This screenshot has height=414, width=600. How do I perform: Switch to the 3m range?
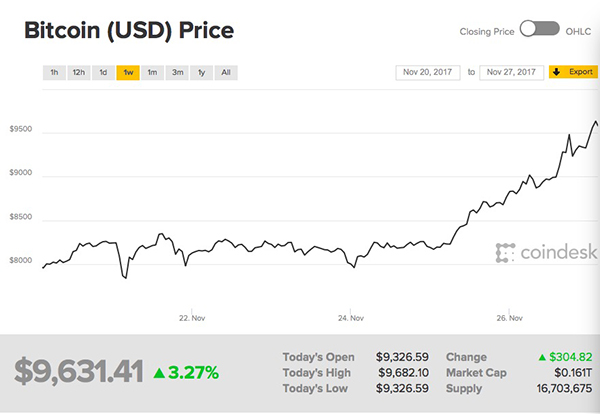[177, 72]
